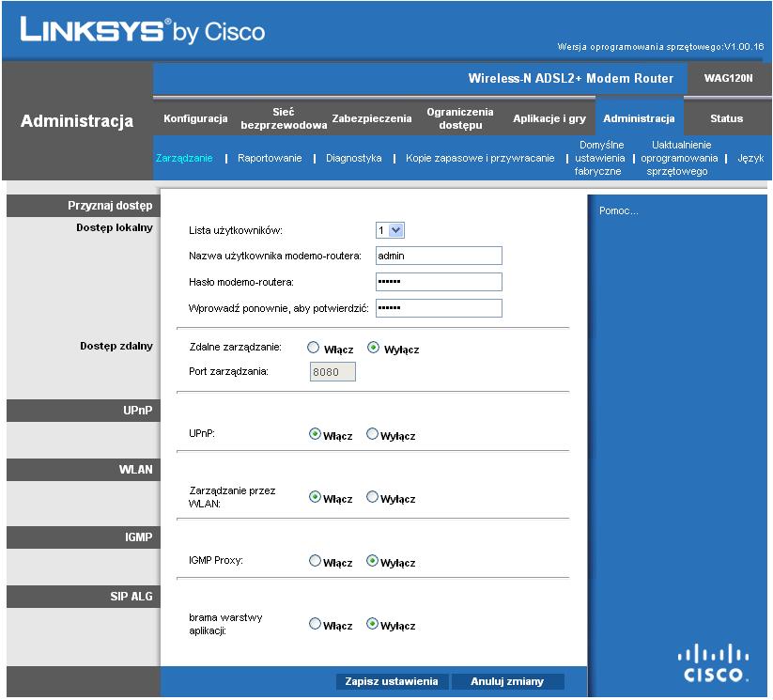Open the Aplikacje i gry tab
Viewport: 773px width, 700px height.
[x=549, y=118]
